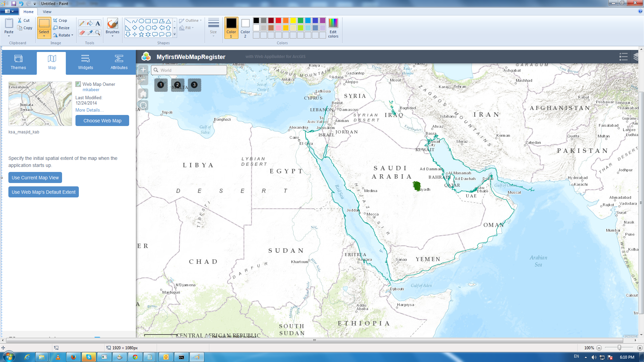
Task: Pick the red color swatch
Action: (x=278, y=20)
